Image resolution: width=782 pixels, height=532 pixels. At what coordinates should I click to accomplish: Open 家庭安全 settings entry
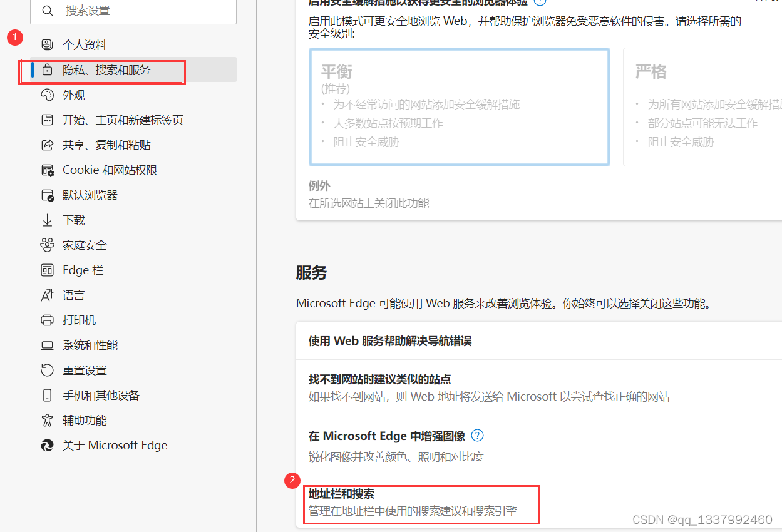point(85,245)
